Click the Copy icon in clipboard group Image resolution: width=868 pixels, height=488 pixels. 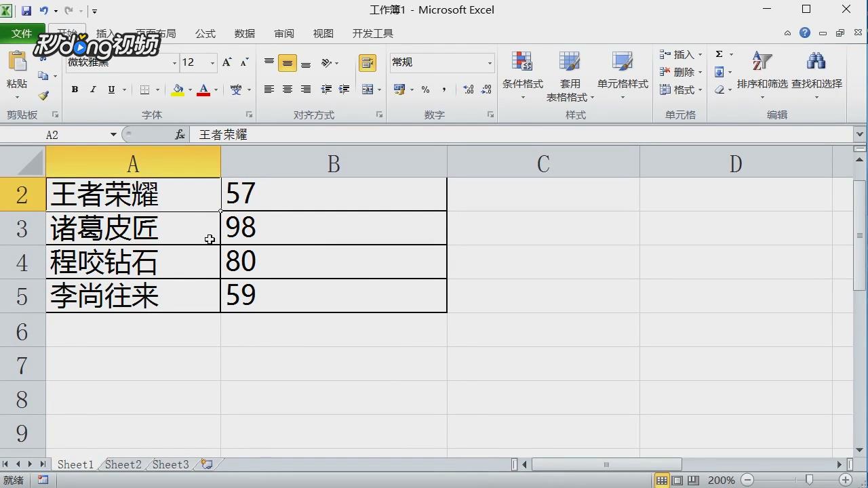tap(43, 76)
